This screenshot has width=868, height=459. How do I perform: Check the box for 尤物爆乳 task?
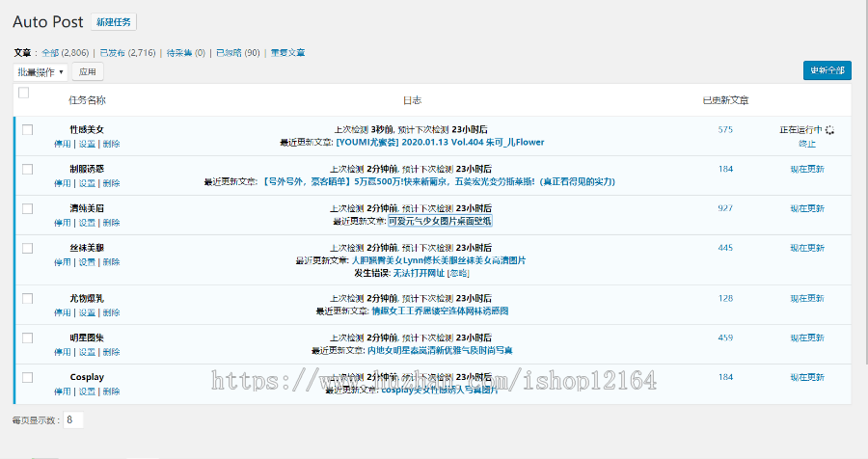point(27,298)
